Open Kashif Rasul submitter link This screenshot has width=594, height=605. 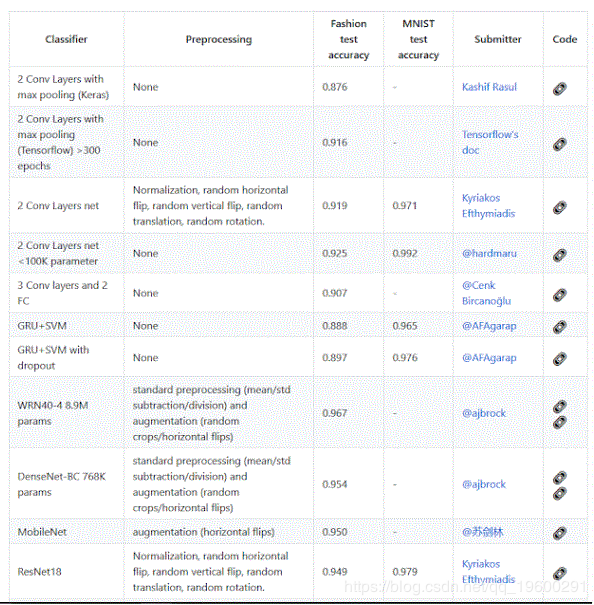click(489, 87)
